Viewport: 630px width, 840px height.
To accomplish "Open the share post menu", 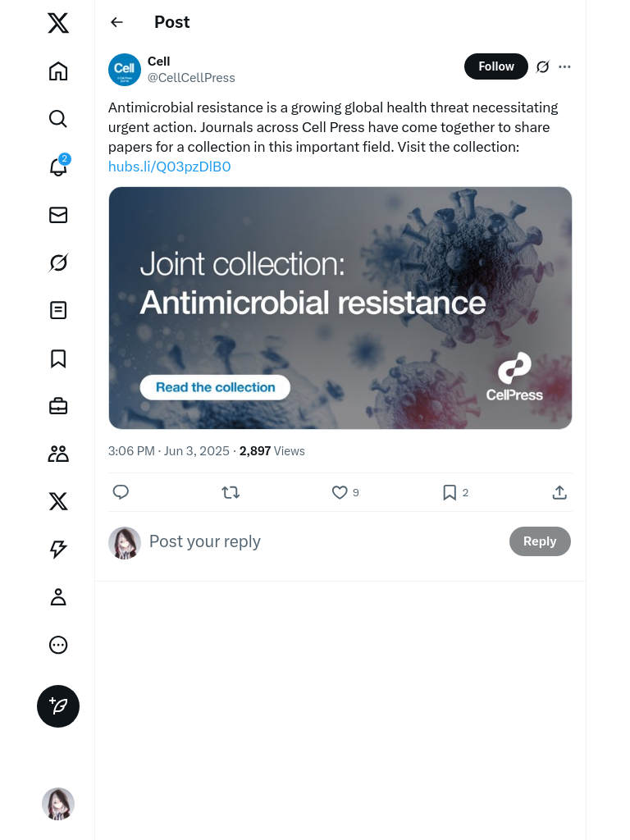I will pyautogui.click(x=559, y=492).
